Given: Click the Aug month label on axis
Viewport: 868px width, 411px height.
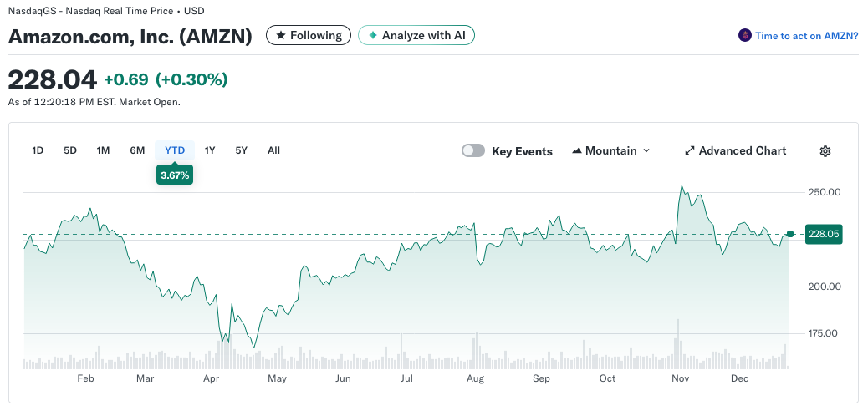Looking at the screenshot, I should click(476, 378).
